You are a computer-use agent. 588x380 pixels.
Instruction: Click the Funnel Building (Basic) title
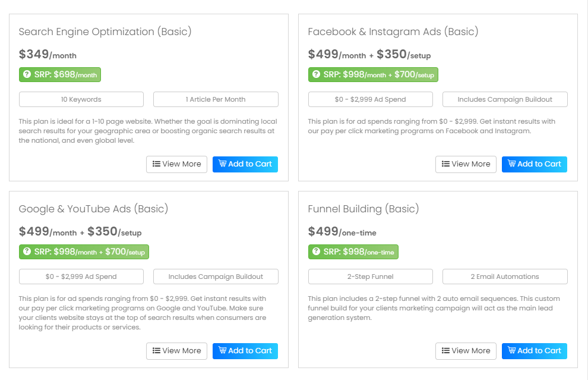tap(363, 209)
